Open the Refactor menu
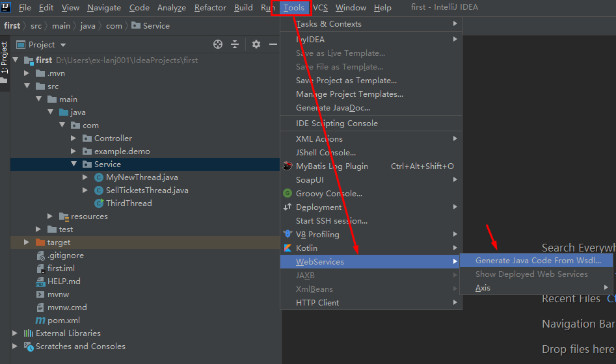Image resolution: width=616 pixels, height=364 pixels. tap(210, 7)
